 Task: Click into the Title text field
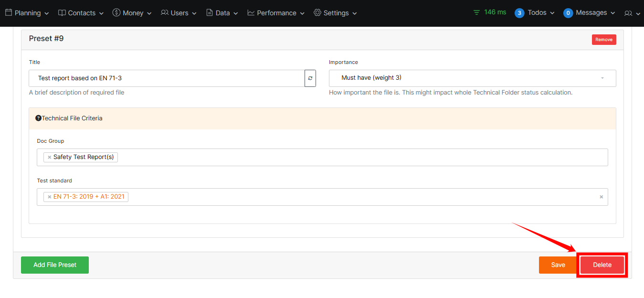coord(167,78)
